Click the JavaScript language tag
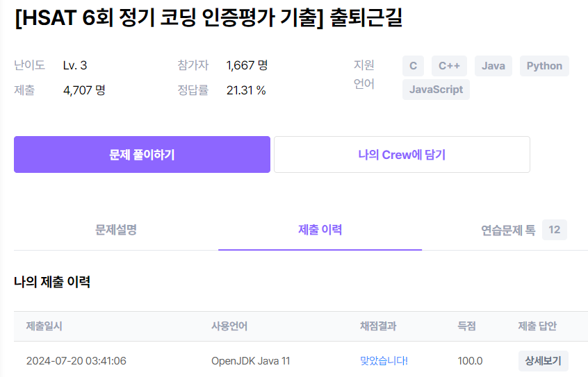Viewport: 588px width, 377px height. 436,90
